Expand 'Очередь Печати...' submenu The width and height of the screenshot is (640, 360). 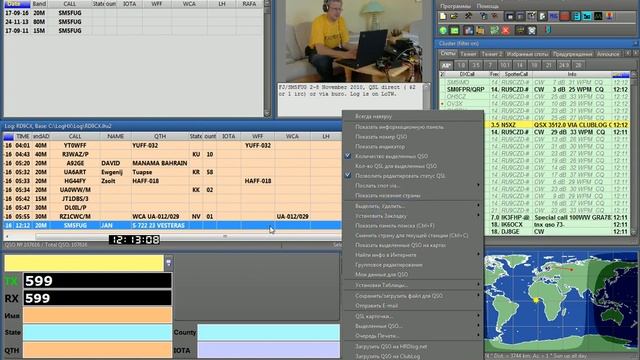coord(412,336)
